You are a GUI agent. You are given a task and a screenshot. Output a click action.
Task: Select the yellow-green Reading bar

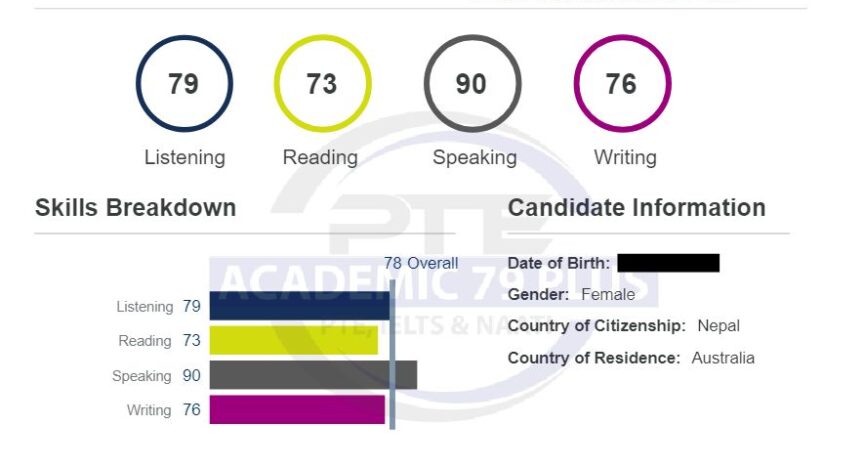point(294,340)
